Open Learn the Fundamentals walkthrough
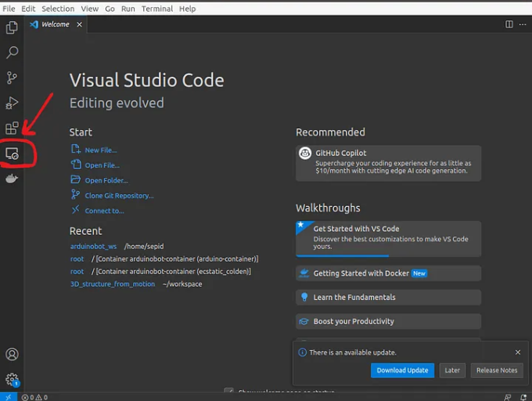532x401 pixels. click(388, 297)
